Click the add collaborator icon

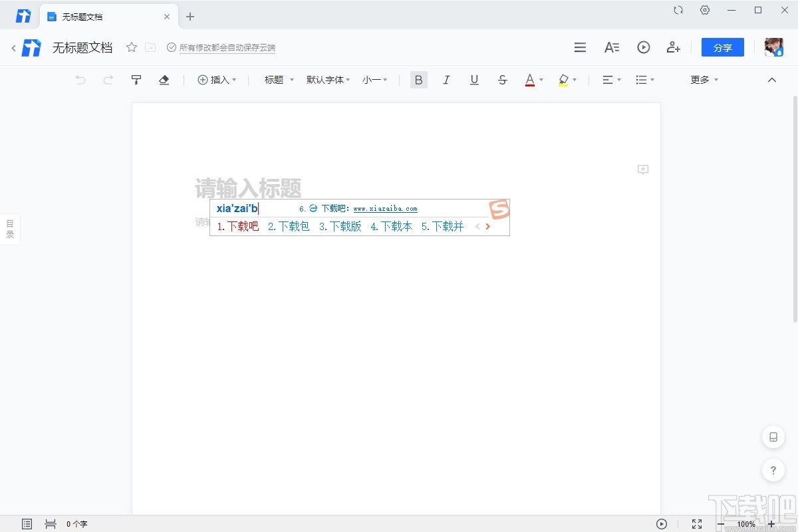tap(674, 47)
